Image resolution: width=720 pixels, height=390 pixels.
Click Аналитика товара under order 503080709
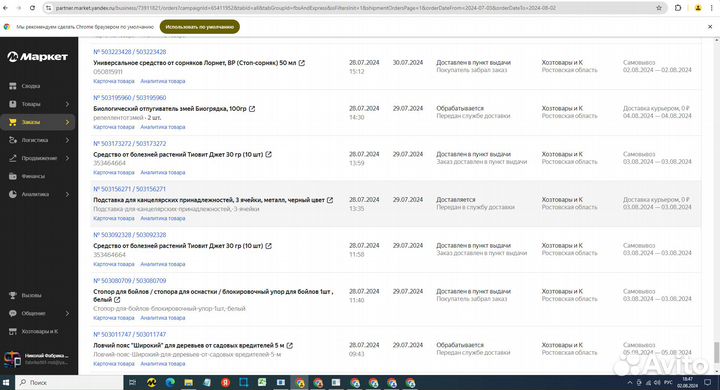[163, 318]
